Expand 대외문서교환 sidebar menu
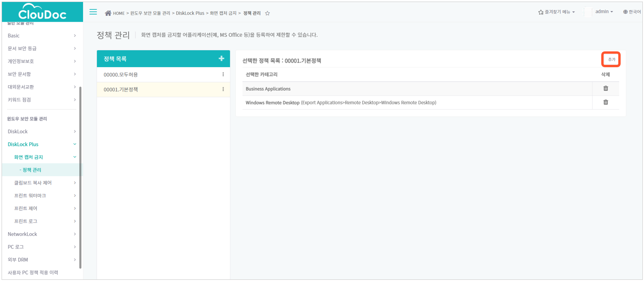644x281 pixels. (42, 87)
